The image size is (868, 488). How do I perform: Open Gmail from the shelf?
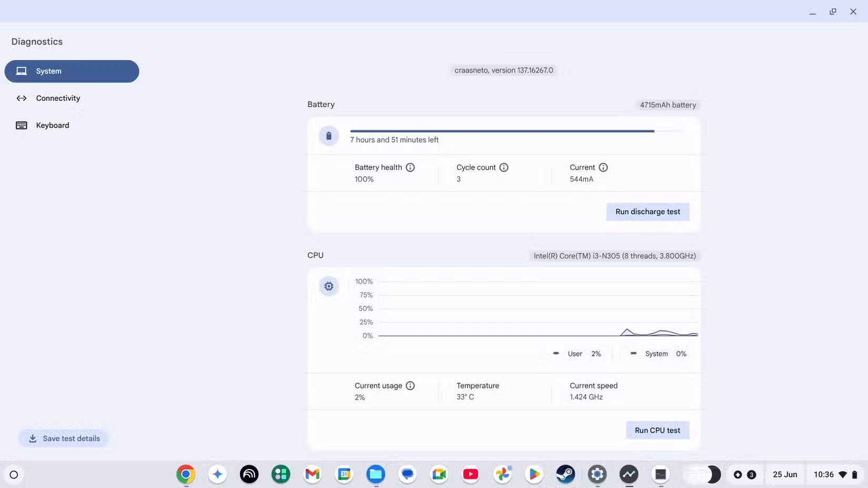coord(312,474)
